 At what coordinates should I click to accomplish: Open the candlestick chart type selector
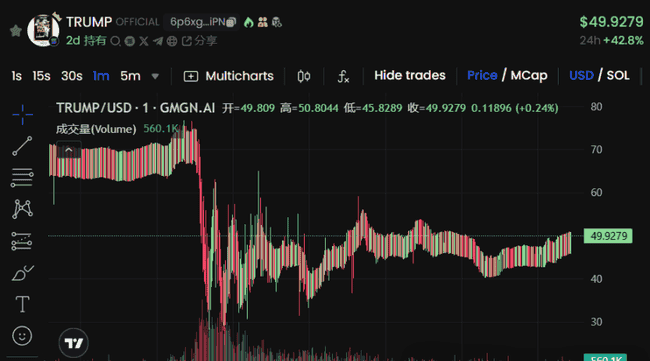pyautogui.click(x=304, y=76)
